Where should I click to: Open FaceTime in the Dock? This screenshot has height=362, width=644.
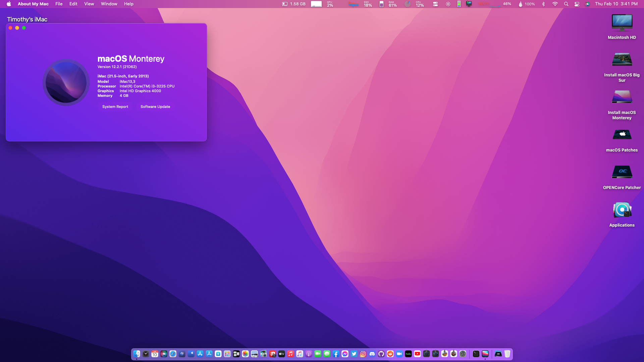[318, 354]
